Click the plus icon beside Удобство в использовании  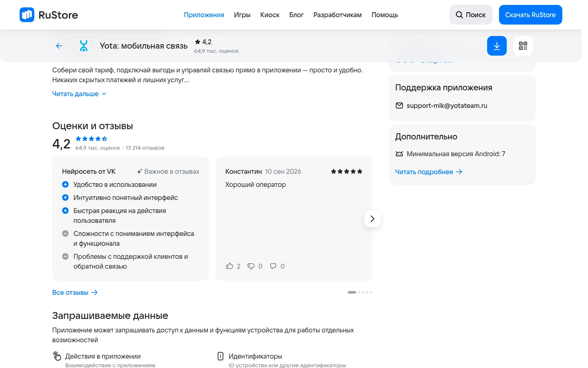click(65, 184)
